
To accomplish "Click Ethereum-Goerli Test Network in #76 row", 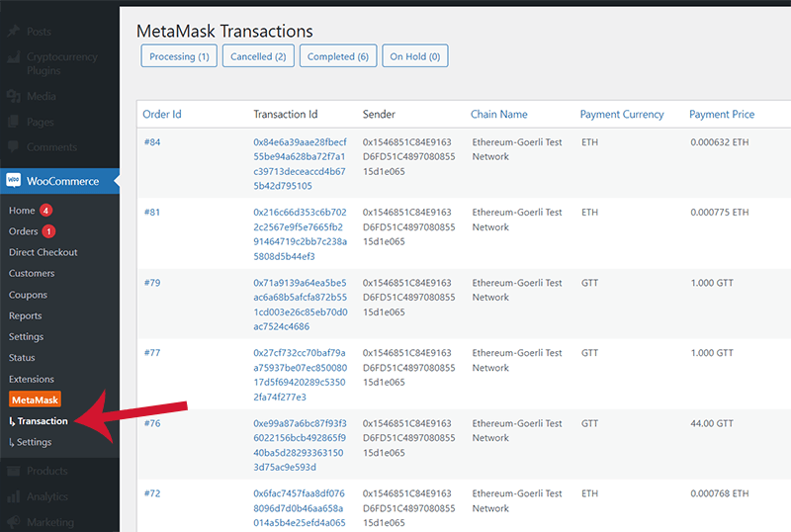I will pyautogui.click(x=517, y=430).
